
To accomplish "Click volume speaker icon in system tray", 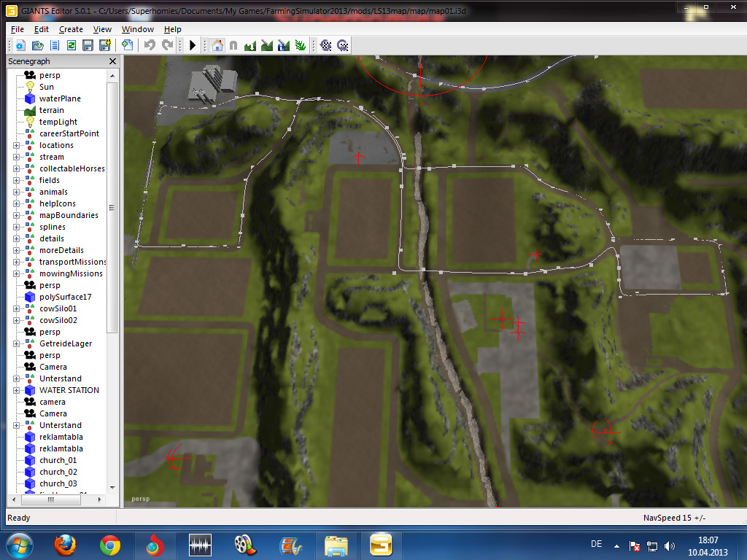I will (670, 545).
